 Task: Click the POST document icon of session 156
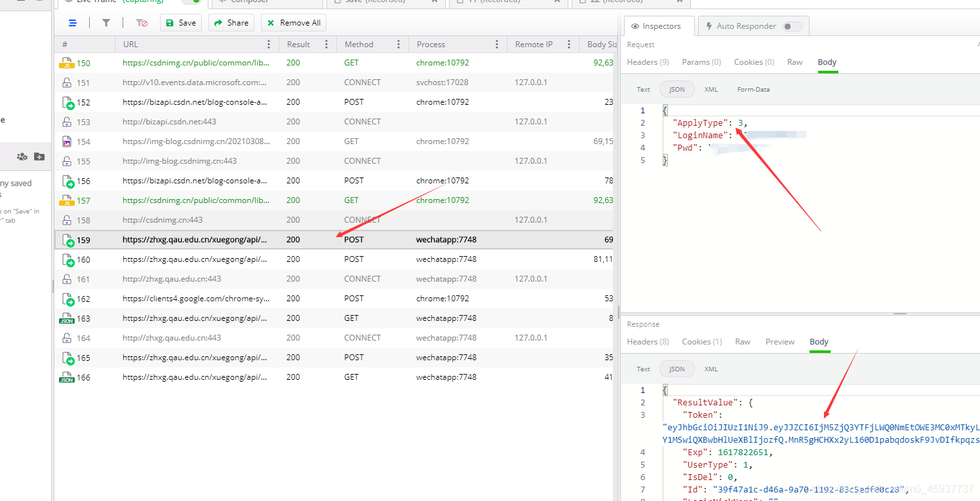coord(68,181)
